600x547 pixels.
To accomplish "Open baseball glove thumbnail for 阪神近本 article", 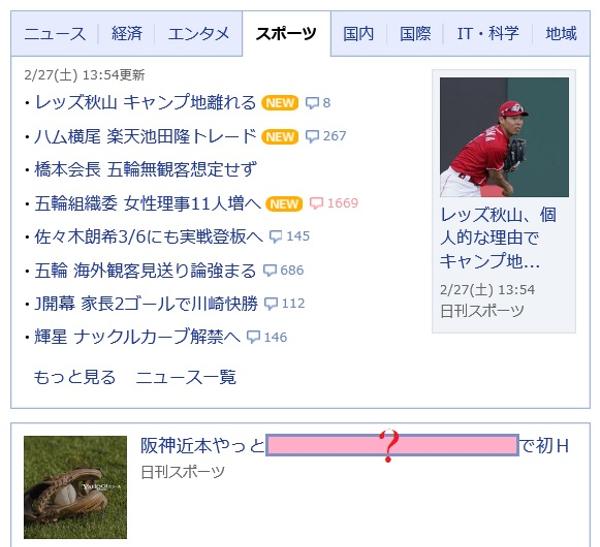I will [x=75, y=487].
